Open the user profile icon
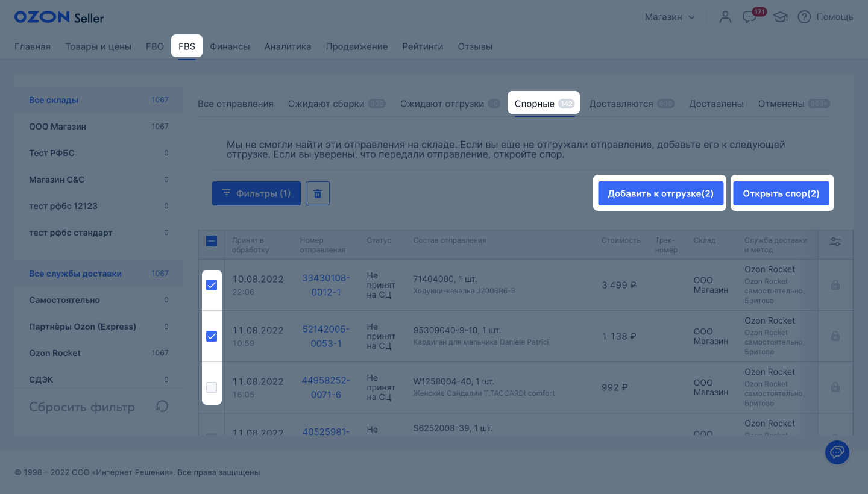This screenshot has width=868, height=494. (x=725, y=17)
